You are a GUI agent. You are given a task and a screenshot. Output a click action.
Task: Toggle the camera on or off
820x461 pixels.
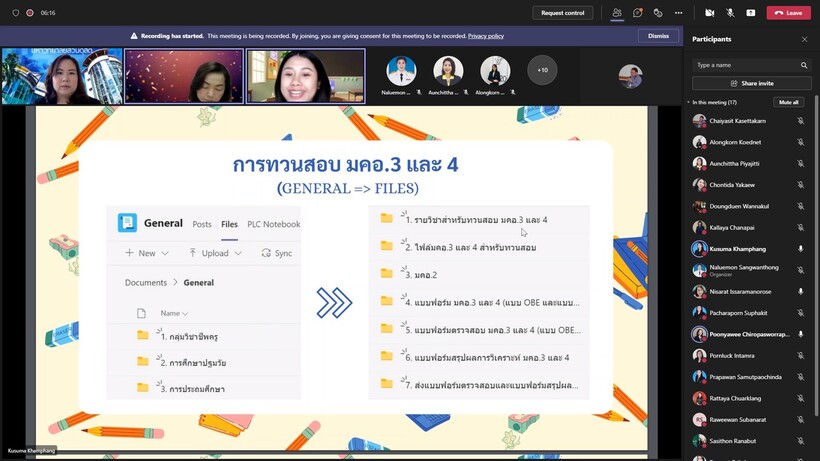[710, 13]
